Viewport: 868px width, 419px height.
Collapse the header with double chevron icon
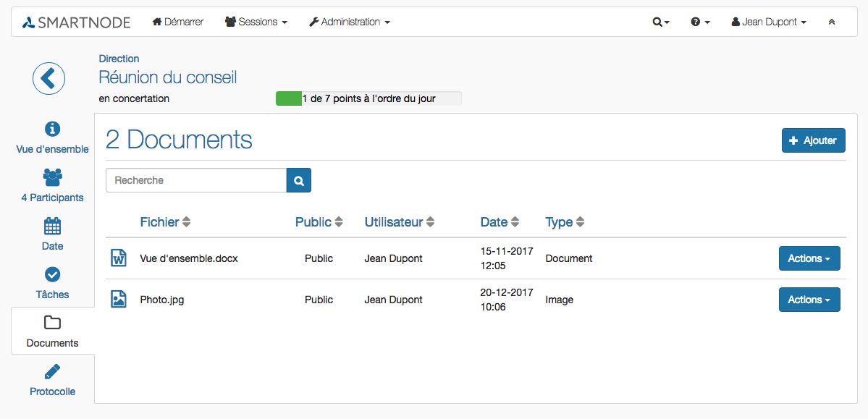832,22
